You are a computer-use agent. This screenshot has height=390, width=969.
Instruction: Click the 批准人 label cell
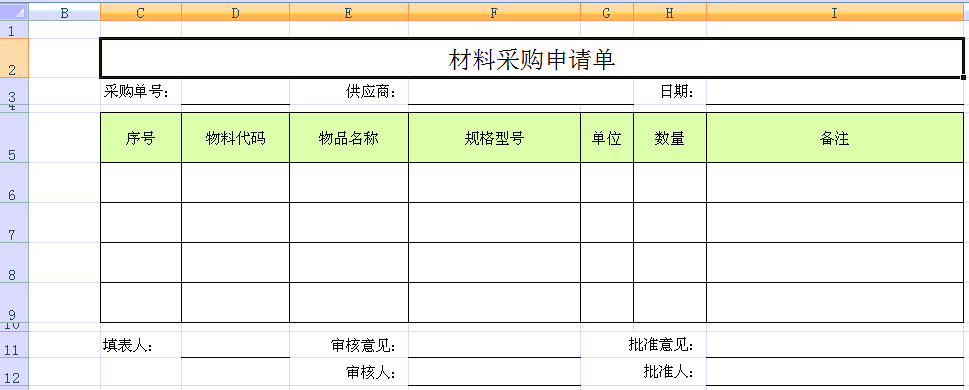click(x=670, y=371)
